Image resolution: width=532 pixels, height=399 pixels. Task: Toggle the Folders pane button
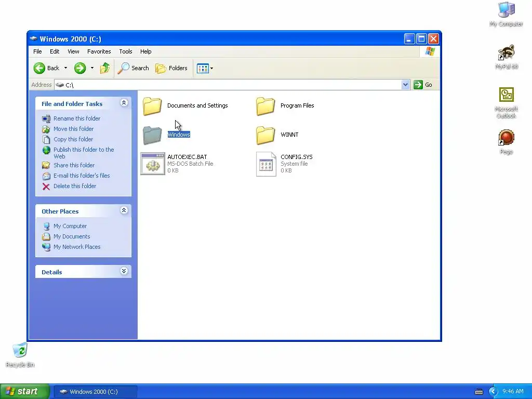(171, 68)
